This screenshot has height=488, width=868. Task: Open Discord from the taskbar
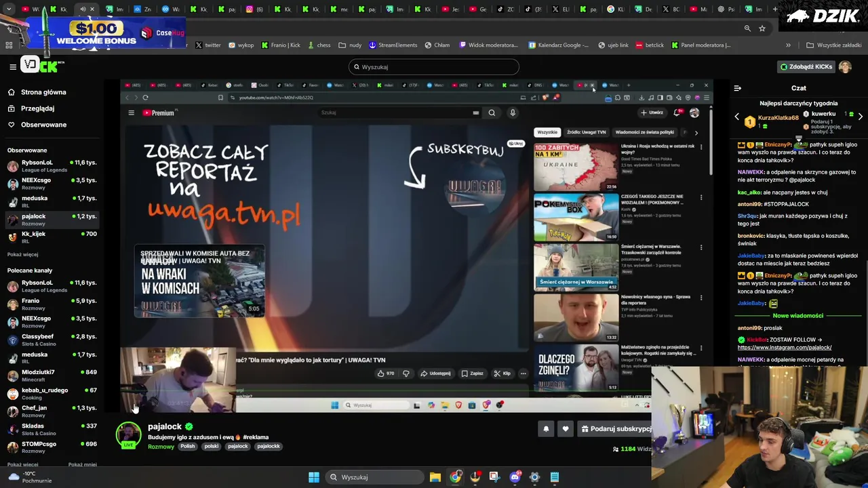[515, 477]
